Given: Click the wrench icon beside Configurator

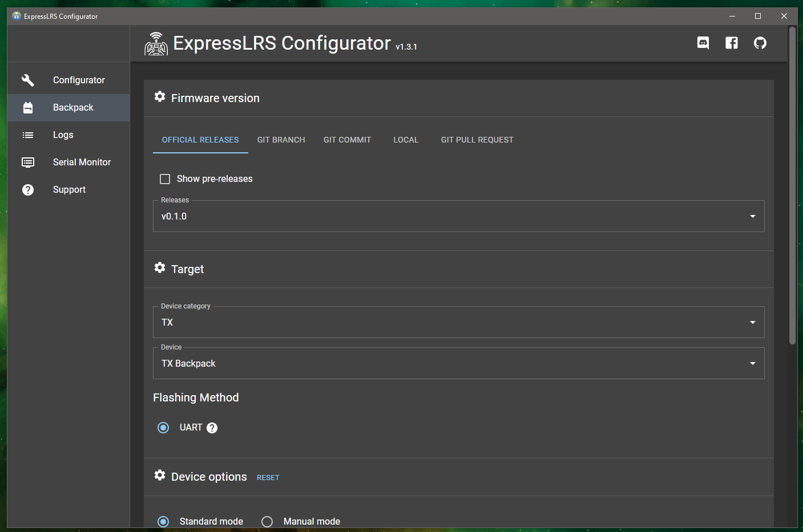Looking at the screenshot, I should pos(28,80).
